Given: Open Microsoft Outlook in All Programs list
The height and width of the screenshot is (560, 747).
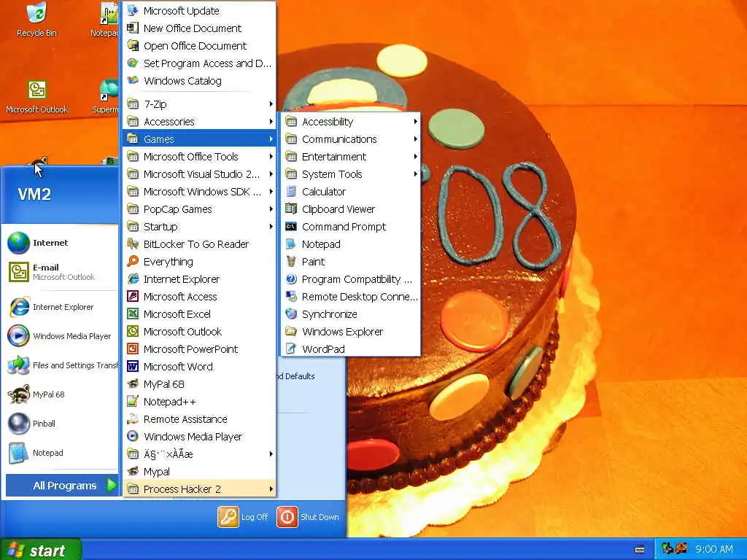Looking at the screenshot, I should click(200, 332).
